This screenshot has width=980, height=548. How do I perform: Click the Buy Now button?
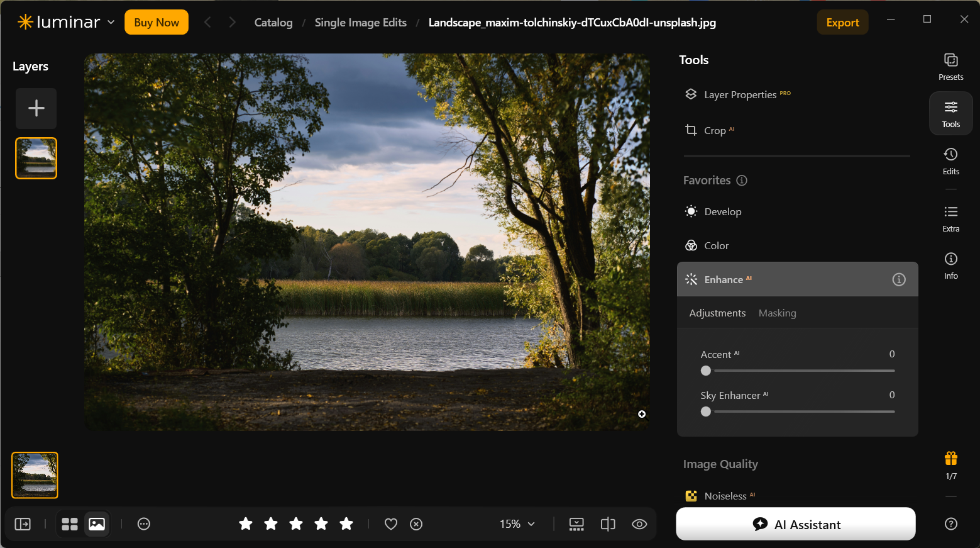pyautogui.click(x=157, y=22)
